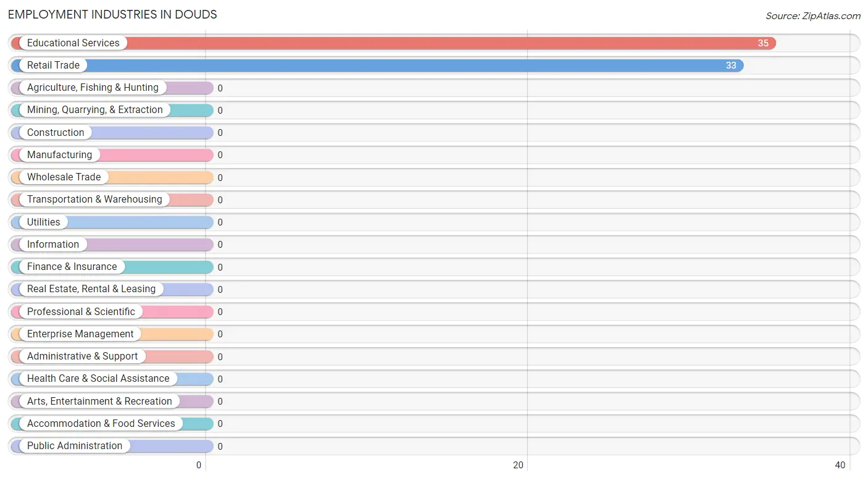Click the 0 value beside Arts, Entertainment & Recreation
This screenshot has height=480, width=868.
220,402
